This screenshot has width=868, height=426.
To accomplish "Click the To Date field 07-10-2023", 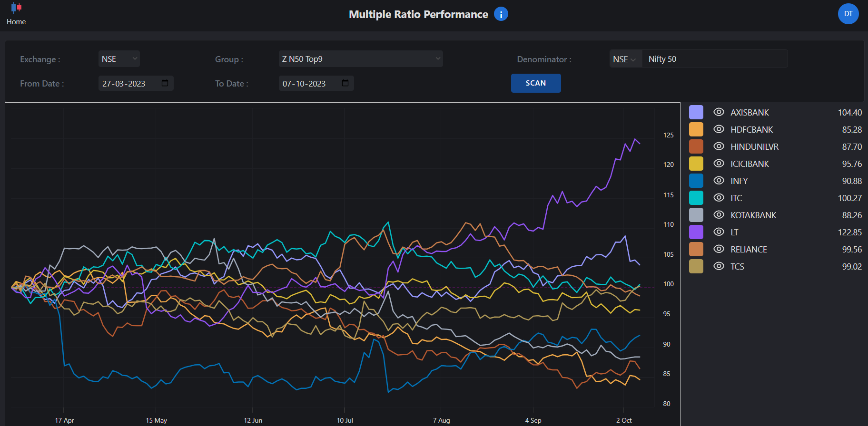I will point(316,83).
